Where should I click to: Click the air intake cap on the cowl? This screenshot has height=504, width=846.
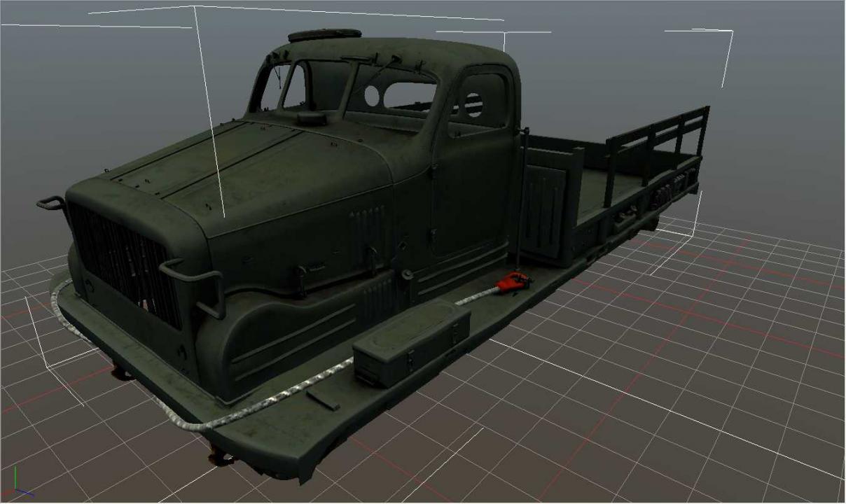click(310, 118)
